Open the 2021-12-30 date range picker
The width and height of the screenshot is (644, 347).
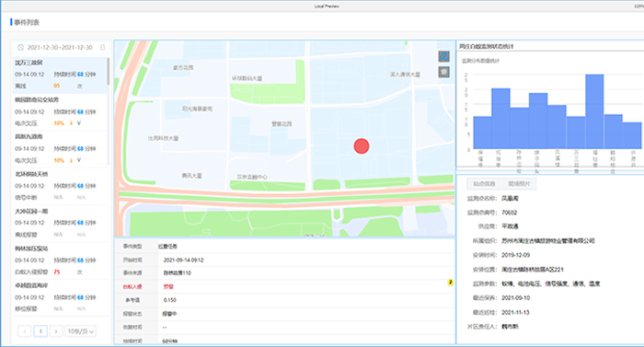[x=60, y=48]
